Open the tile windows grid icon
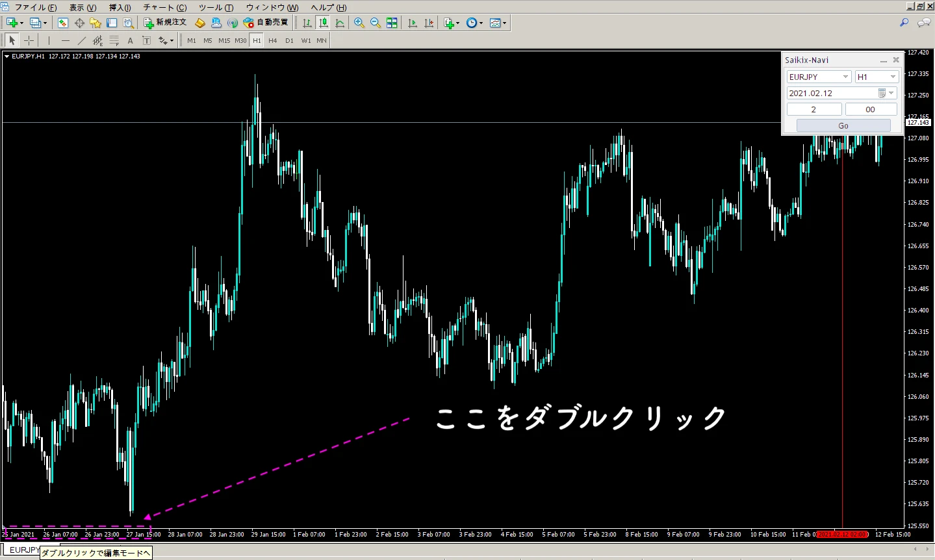 pyautogui.click(x=392, y=23)
